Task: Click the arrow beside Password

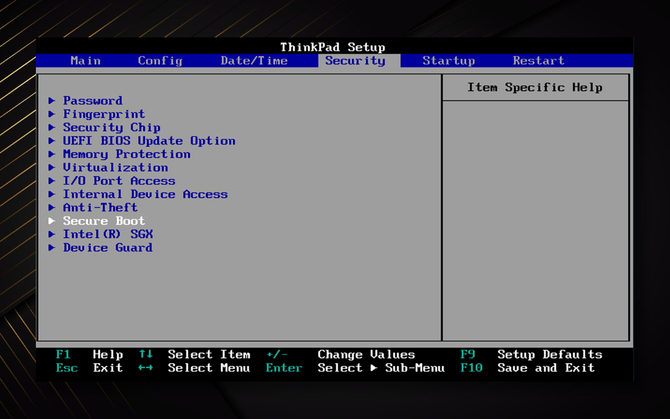Action: coord(52,100)
